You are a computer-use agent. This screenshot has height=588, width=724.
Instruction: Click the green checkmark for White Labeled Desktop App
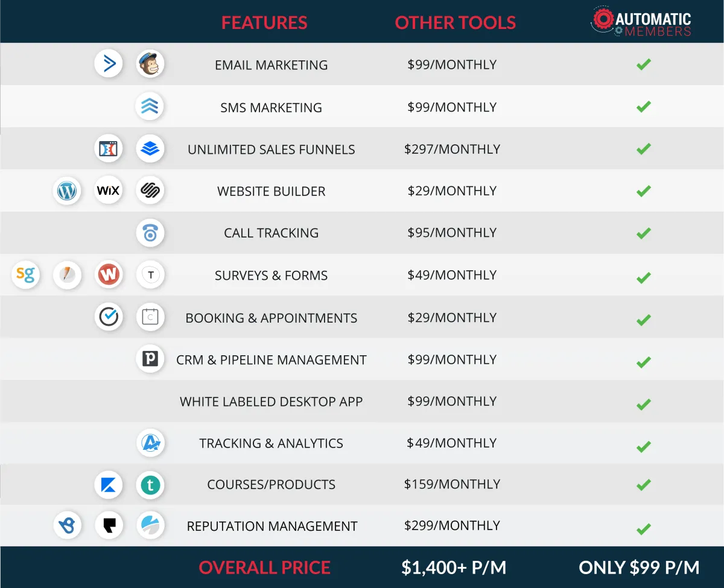pyautogui.click(x=644, y=404)
